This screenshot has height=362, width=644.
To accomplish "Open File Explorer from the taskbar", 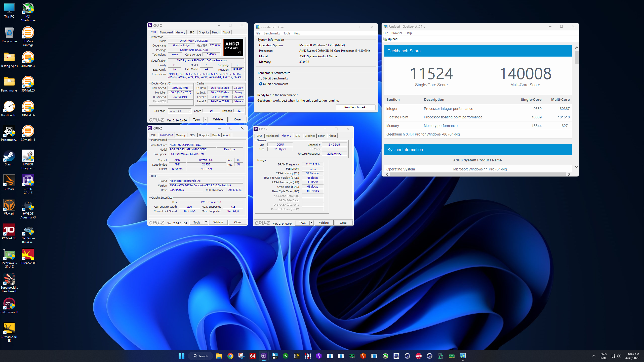I will (x=219, y=356).
